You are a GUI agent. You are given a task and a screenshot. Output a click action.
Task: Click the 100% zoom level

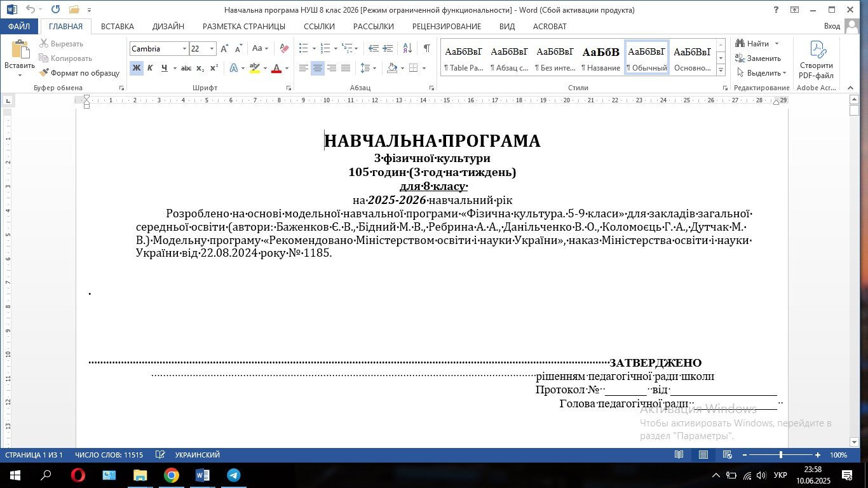[x=838, y=455]
